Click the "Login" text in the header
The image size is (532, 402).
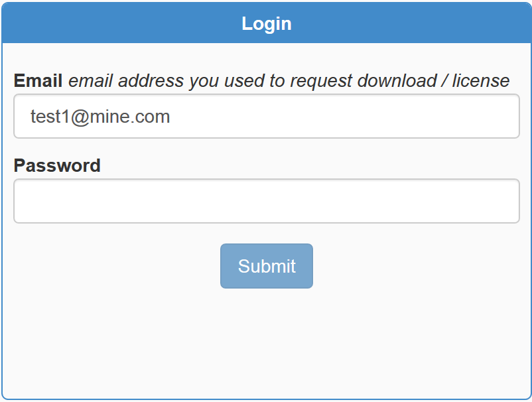(x=266, y=24)
